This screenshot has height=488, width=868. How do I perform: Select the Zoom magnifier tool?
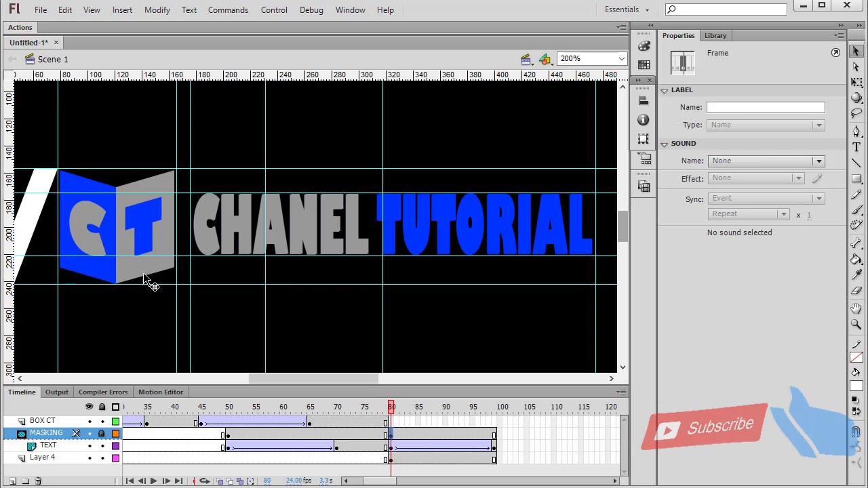click(x=856, y=325)
